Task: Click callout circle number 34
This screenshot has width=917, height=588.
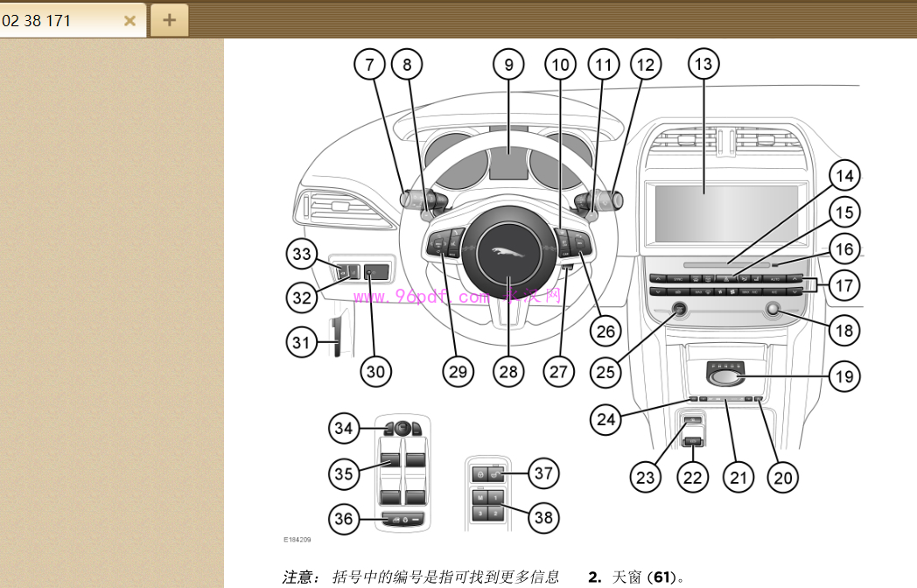Action: [x=345, y=429]
